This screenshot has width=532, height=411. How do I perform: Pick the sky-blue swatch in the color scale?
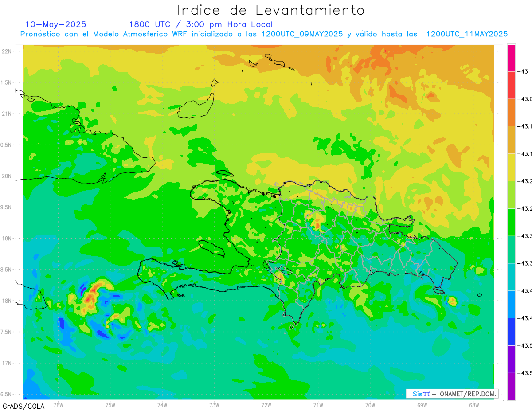point(511,304)
